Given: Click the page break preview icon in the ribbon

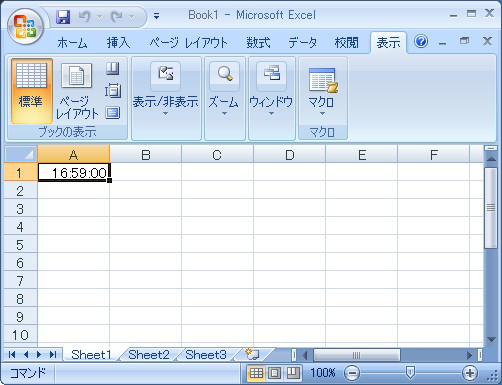Looking at the screenshot, I should (x=113, y=69).
